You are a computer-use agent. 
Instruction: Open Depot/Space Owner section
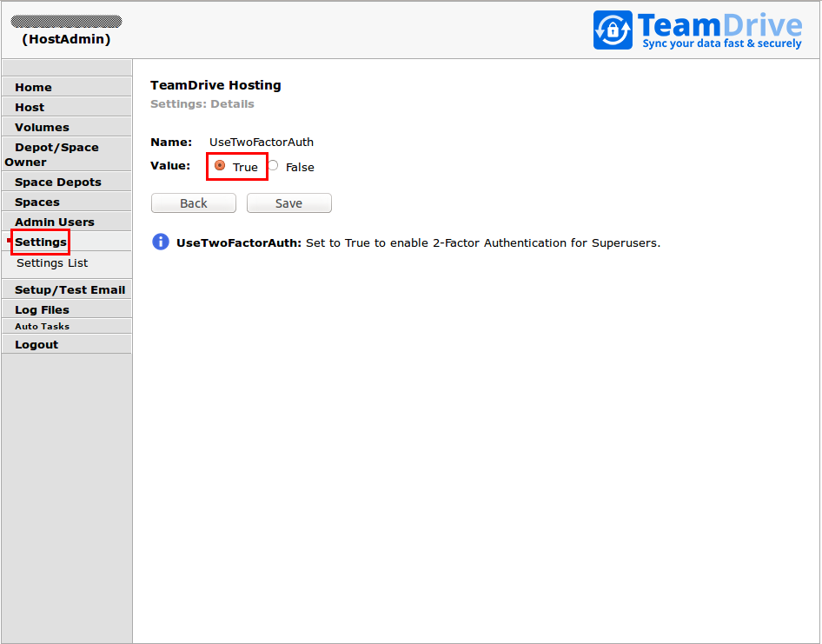pos(67,154)
